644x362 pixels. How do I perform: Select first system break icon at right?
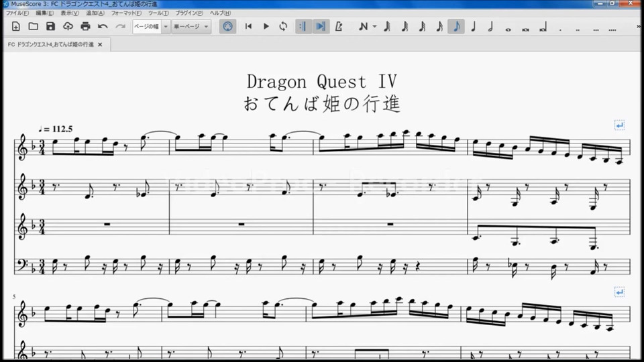click(619, 125)
